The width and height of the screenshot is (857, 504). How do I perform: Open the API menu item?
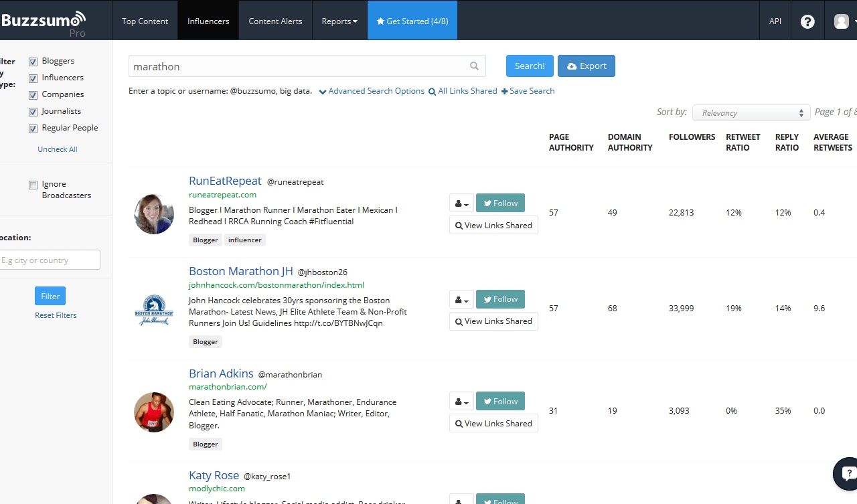[x=775, y=21]
